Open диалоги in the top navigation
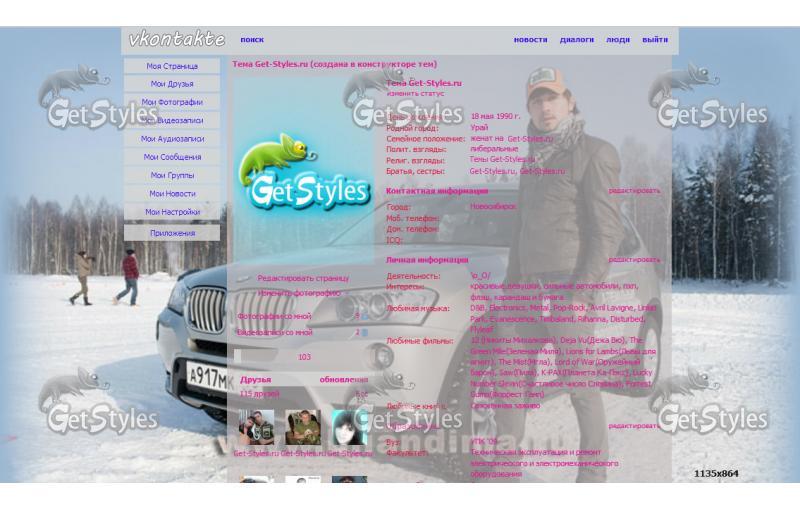Viewport: 800px width, 509px height. pos(577,39)
